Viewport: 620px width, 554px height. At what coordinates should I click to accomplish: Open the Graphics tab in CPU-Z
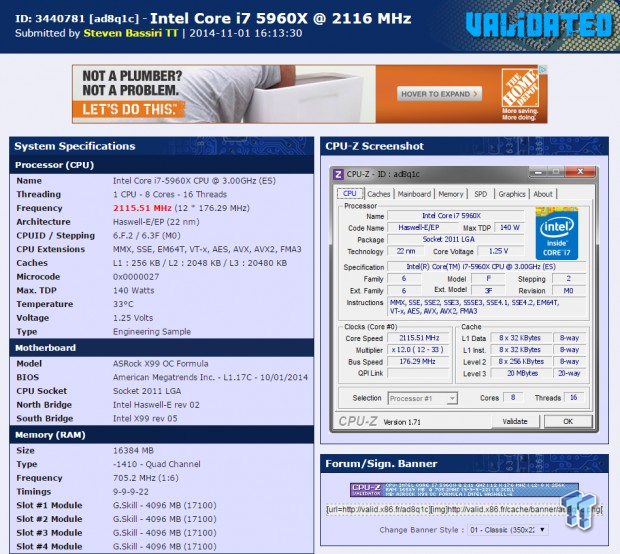[512, 194]
